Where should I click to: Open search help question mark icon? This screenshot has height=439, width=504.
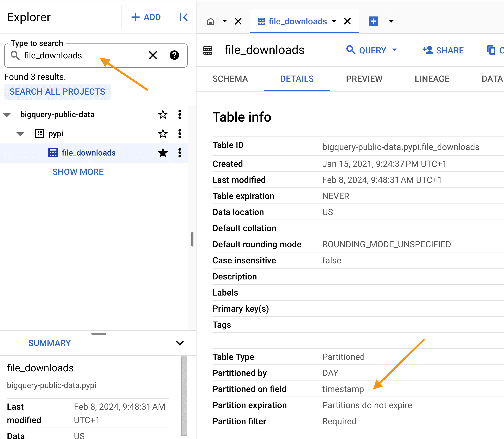[174, 55]
